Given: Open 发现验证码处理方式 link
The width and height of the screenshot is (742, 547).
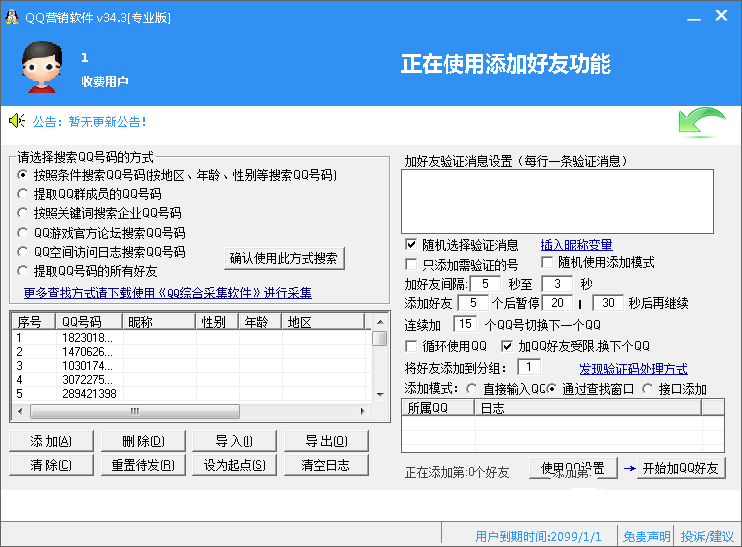Looking at the screenshot, I should point(633,369).
